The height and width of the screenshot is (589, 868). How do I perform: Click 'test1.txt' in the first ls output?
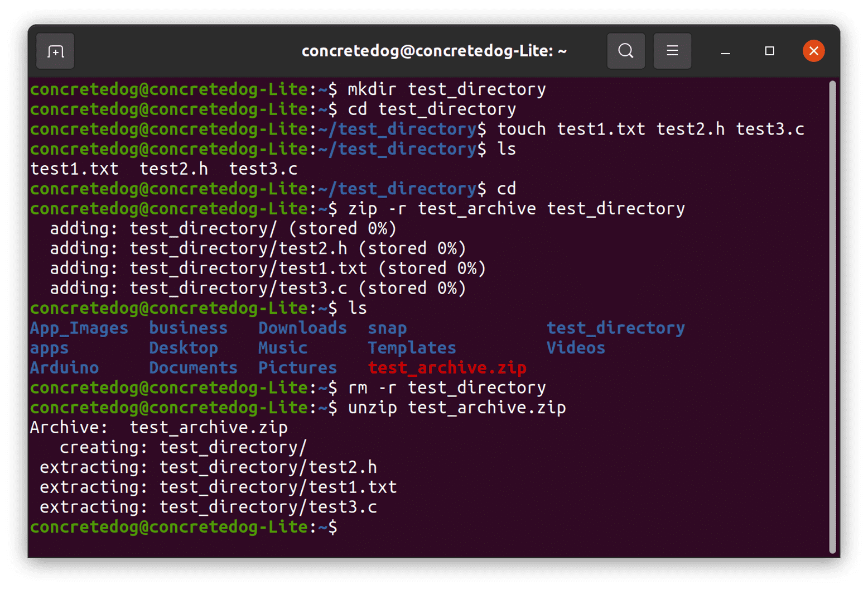pos(74,169)
